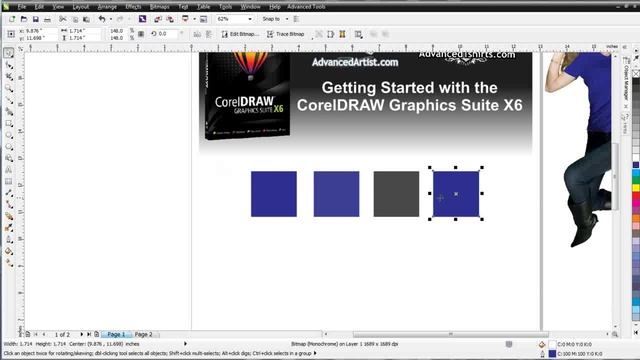Screen dimensions: 640x360
Task: Select the Freehand tool in toolbox
Action: 9,100
